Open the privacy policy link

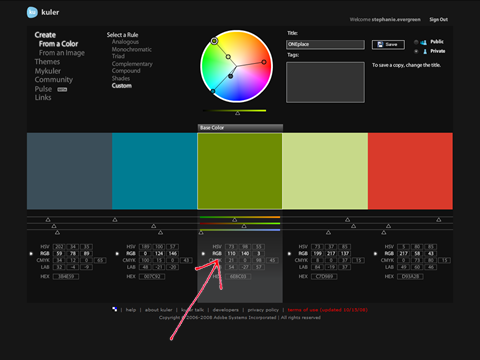pyautogui.click(x=263, y=310)
